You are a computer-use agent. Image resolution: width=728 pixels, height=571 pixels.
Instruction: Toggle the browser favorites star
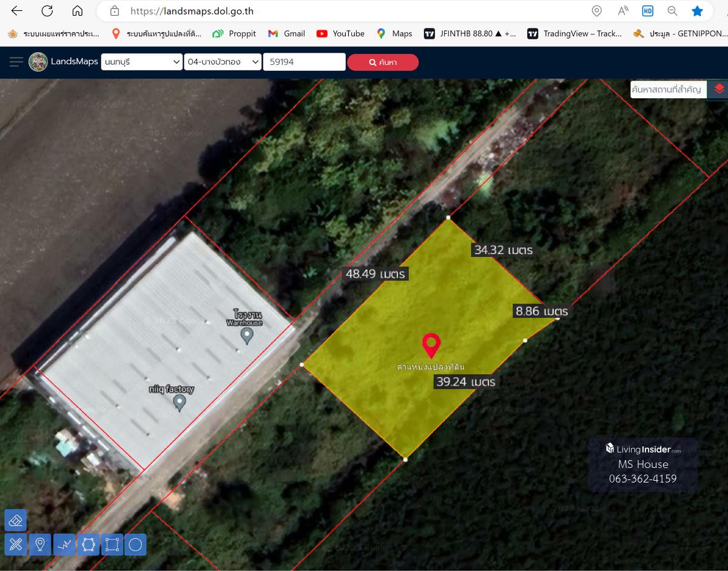click(x=697, y=11)
